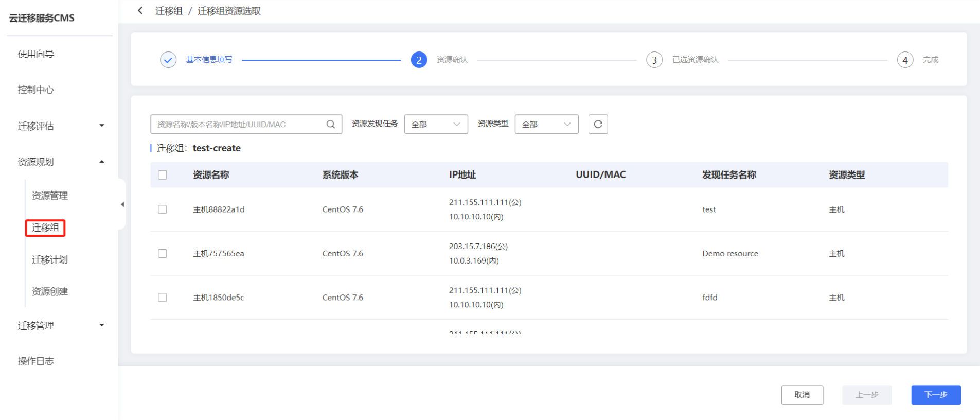The image size is (980, 420).
Task: Click the step 2 资源确认 circle
Action: pos(419,60)
